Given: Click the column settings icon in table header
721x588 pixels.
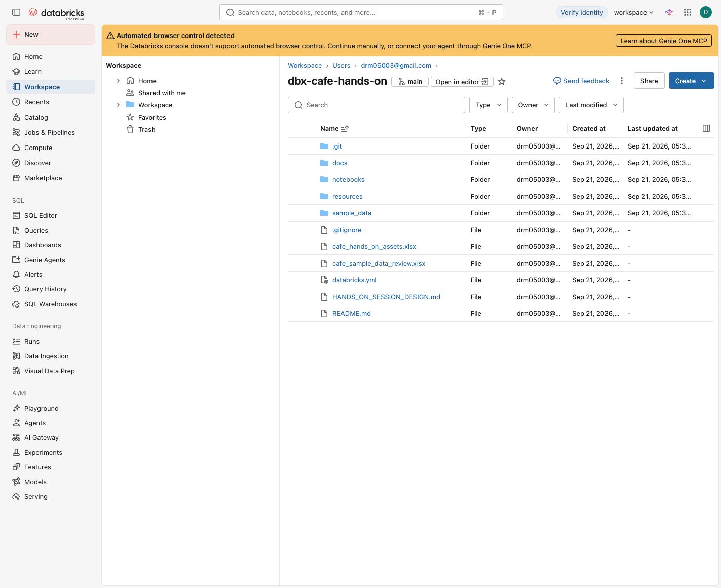Looking at the screenshot, I should 706,128.
